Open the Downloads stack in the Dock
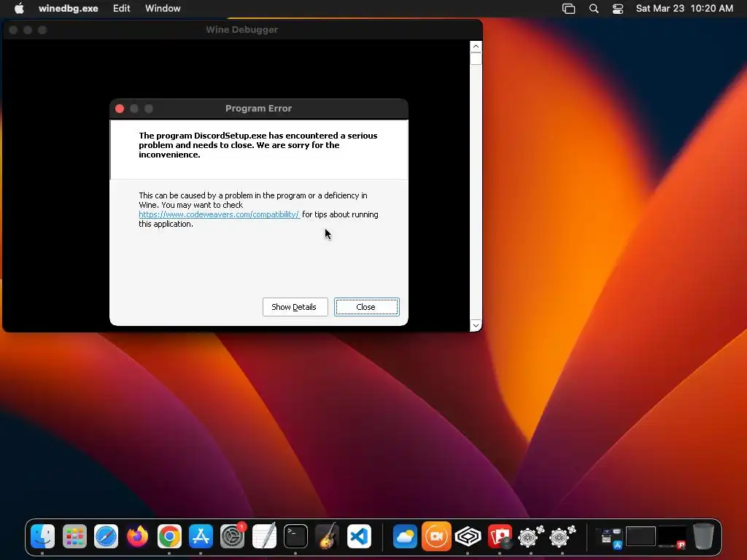This screenshot has width=747, height=560. [610, 537]
